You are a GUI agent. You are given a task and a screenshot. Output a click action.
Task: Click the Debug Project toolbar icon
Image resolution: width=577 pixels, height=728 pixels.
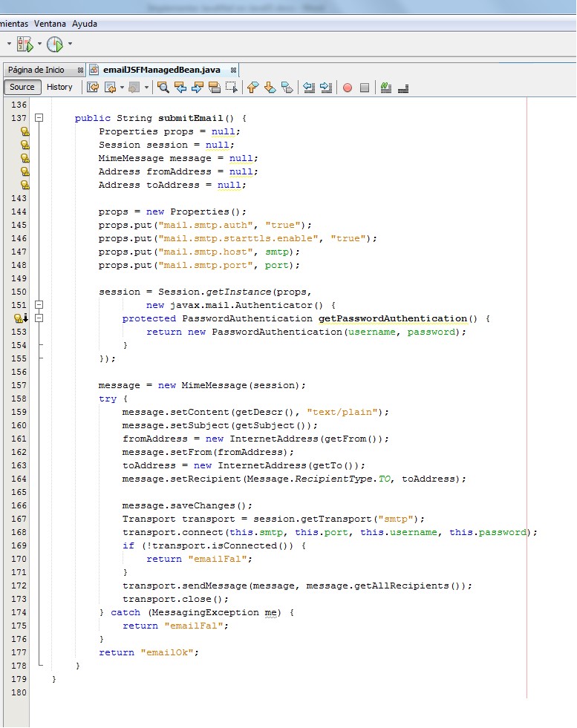[25, 44]
